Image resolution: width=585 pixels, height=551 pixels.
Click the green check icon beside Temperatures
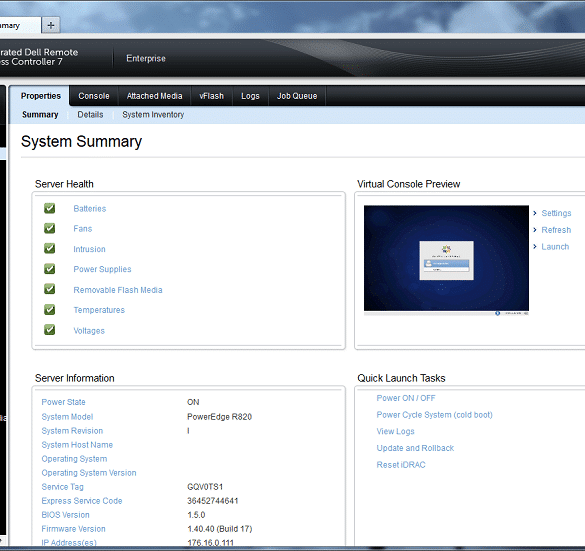tap(49, 310)
